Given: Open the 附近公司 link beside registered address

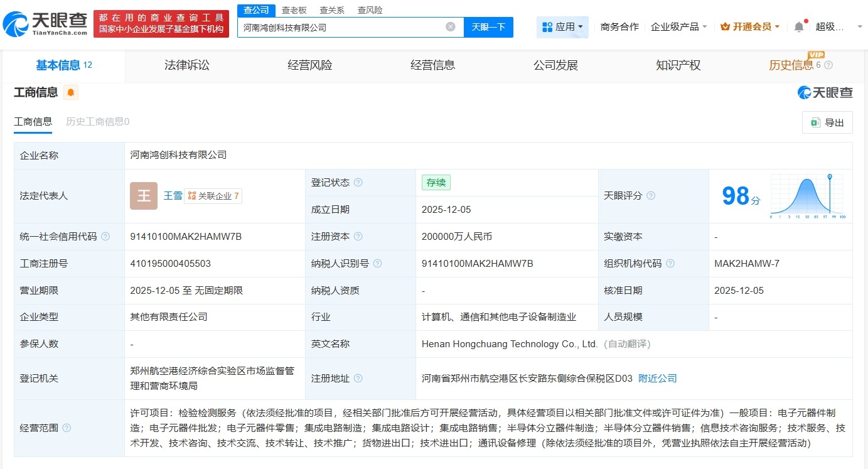Looking at the screenshot, I should 657,378.
